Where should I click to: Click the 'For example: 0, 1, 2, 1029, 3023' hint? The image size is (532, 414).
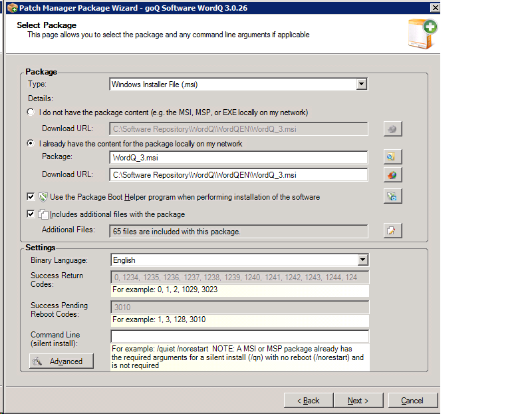point(165,290)
